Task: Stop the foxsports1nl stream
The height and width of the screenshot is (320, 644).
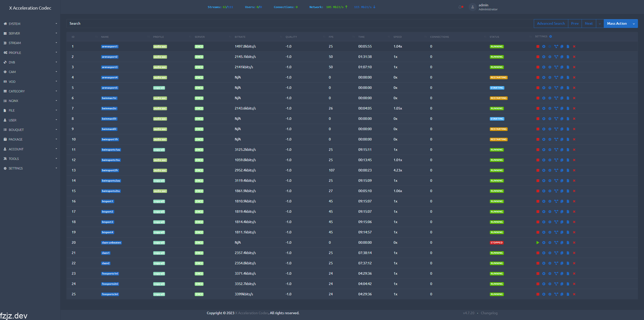Action: pyautogui.click(x=538, y=274)
